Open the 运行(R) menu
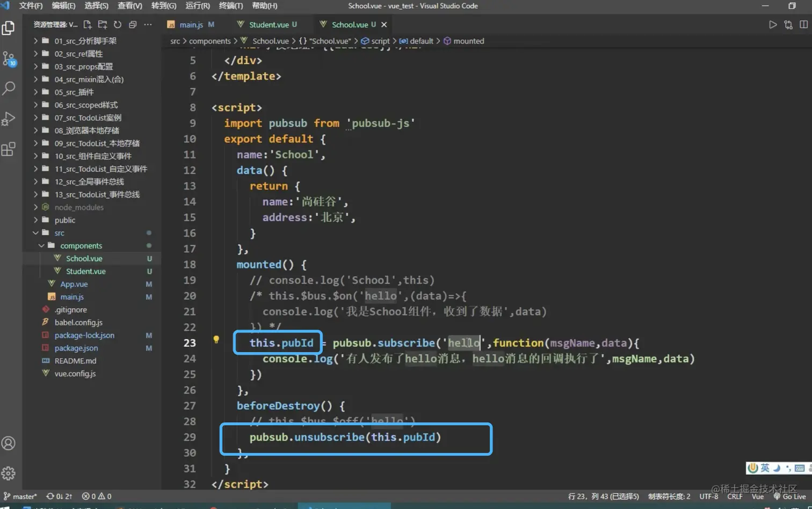Image resolution: width=812 pixels, height=509 pixels. click(198, 5)
